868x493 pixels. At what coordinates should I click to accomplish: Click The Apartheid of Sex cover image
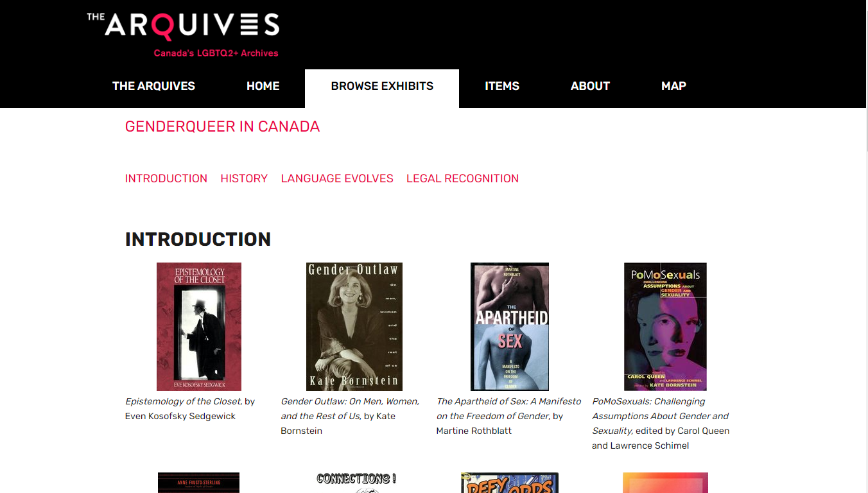[x=510, y=326]
